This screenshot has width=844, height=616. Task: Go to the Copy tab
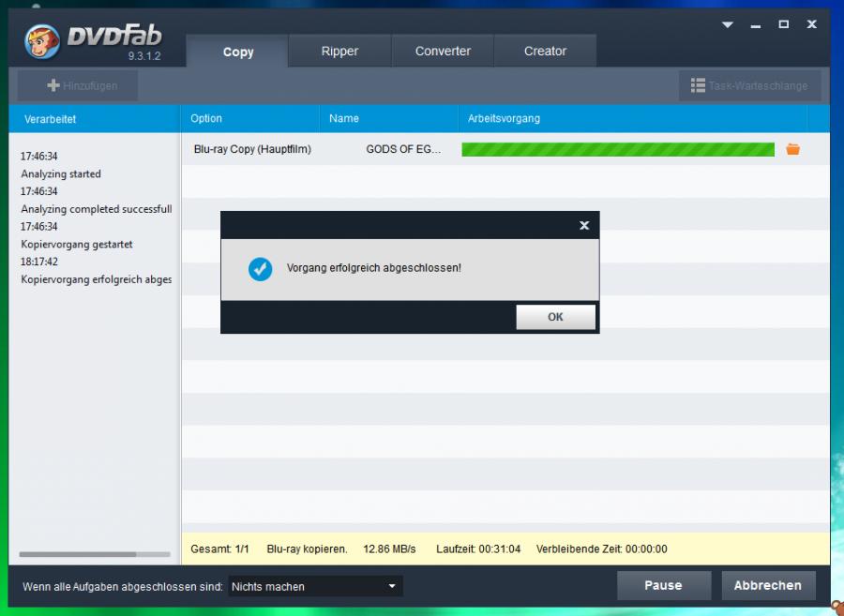point(238,53)
